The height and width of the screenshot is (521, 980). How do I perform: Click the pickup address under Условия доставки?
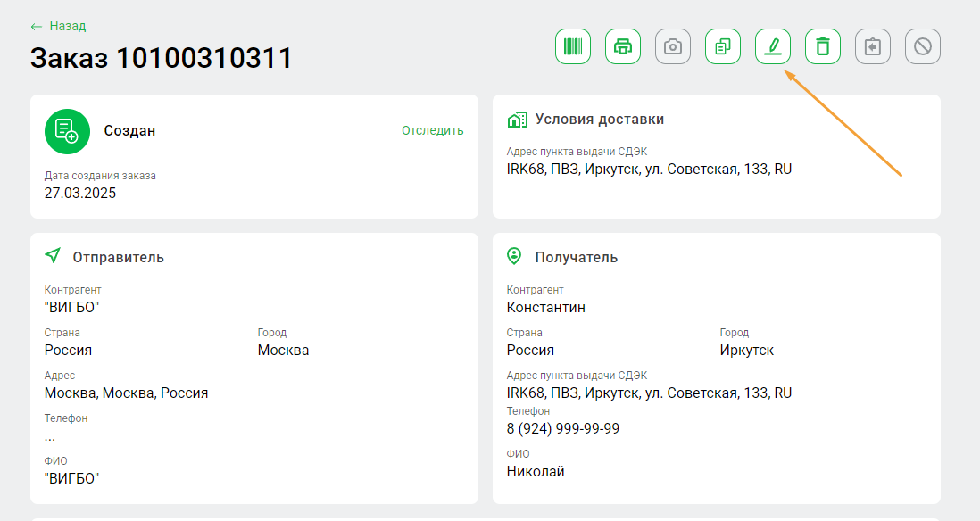point(649,169)
